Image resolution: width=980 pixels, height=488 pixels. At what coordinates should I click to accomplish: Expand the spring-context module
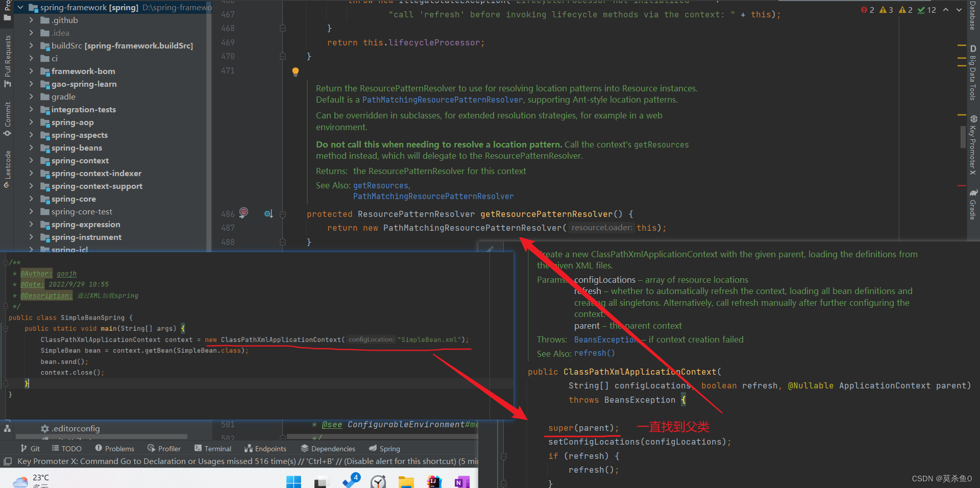pyautogui.click(x=32, y=161)
